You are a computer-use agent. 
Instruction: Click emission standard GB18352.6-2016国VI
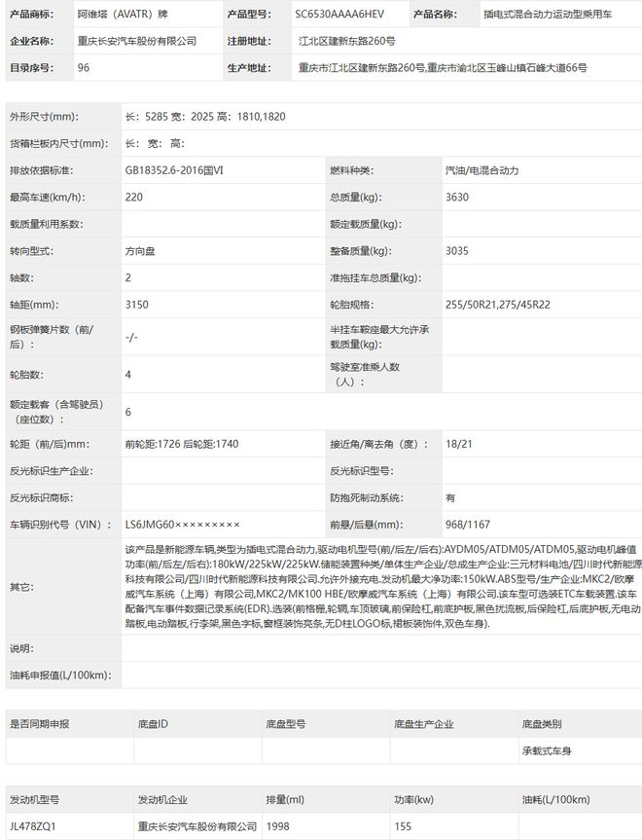point(174,170)
